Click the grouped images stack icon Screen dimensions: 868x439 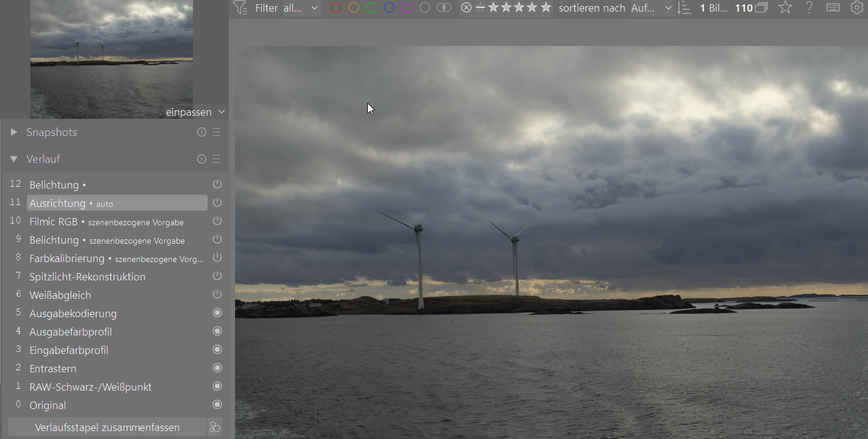(x=761, y=8)
